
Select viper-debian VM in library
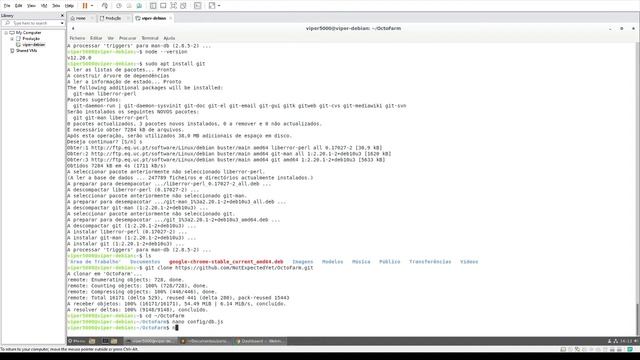[x=34, y=44]
